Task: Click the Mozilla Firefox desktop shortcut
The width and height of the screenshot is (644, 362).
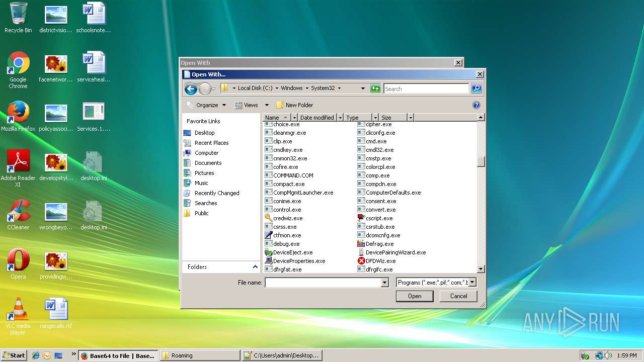Action: pyautogui.click(x=18, y=116)
